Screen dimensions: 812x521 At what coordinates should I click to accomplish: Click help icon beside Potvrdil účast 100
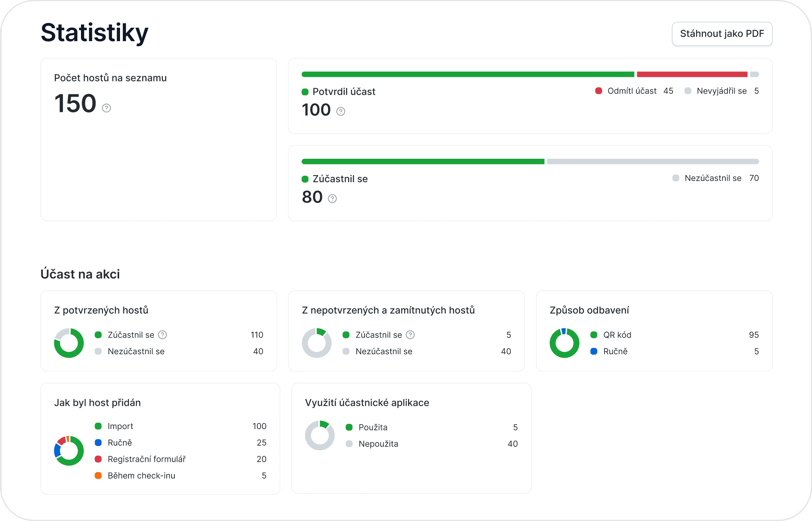tap(341, 111)
